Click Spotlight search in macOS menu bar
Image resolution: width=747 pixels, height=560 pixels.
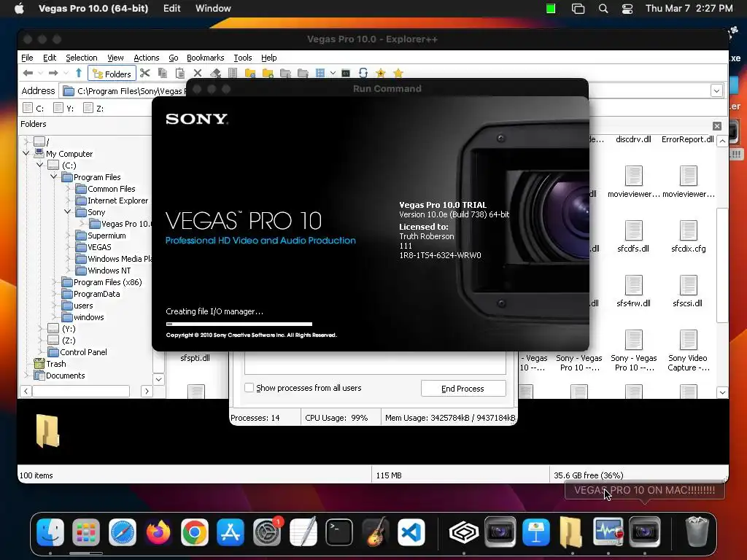603,9
